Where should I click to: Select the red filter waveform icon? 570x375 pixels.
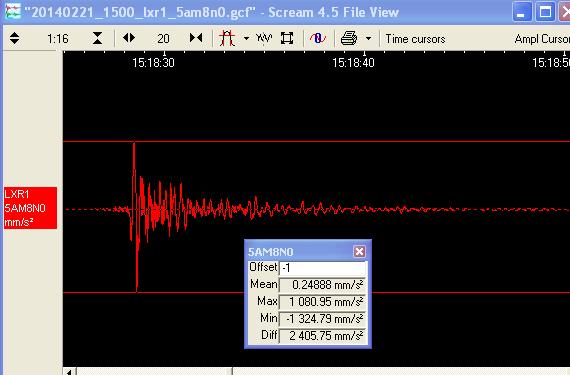pyautogui.click(x=227, y=38)
